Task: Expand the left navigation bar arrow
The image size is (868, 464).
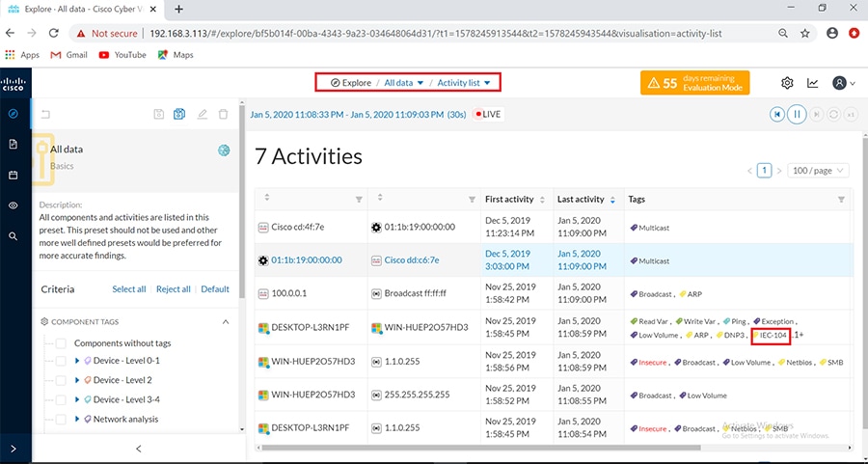Action: [14, 450]
